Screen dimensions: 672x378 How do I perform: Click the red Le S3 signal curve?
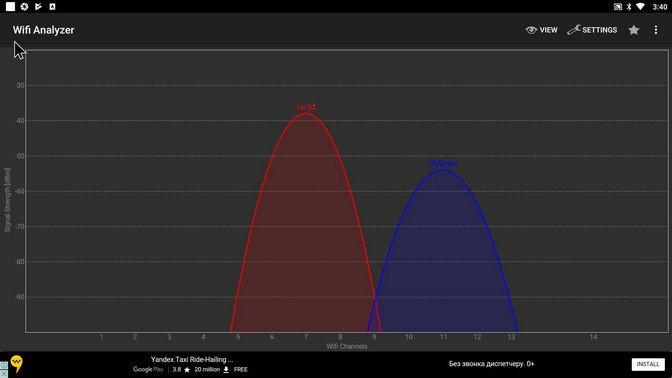coord(306,223)
